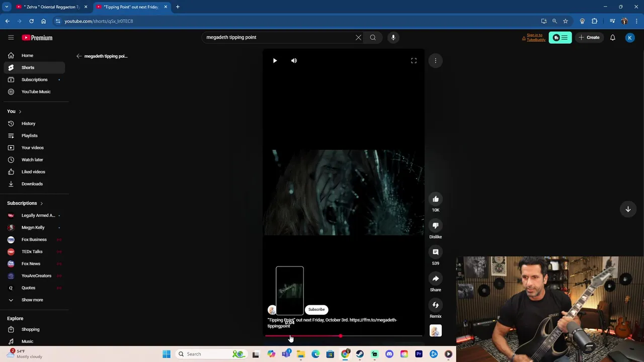Open Watch later list
This screenshot has height=362, width=644.
point(35,159)
